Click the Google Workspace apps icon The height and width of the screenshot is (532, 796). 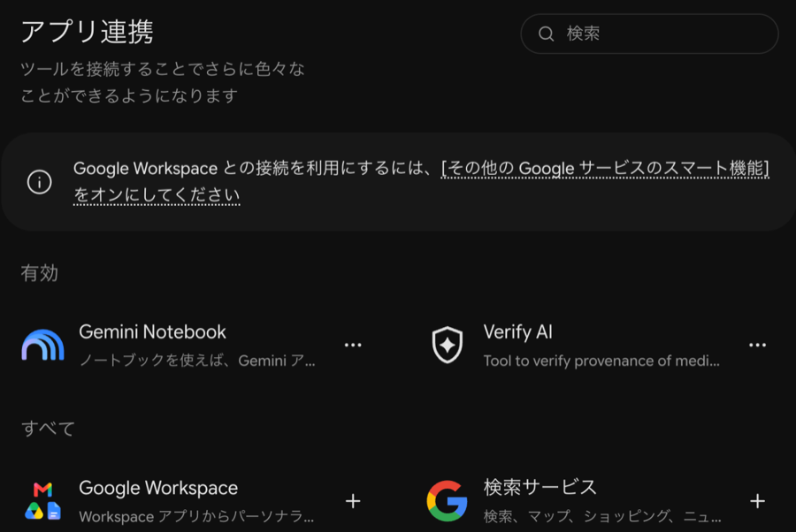tap(43, 501)
